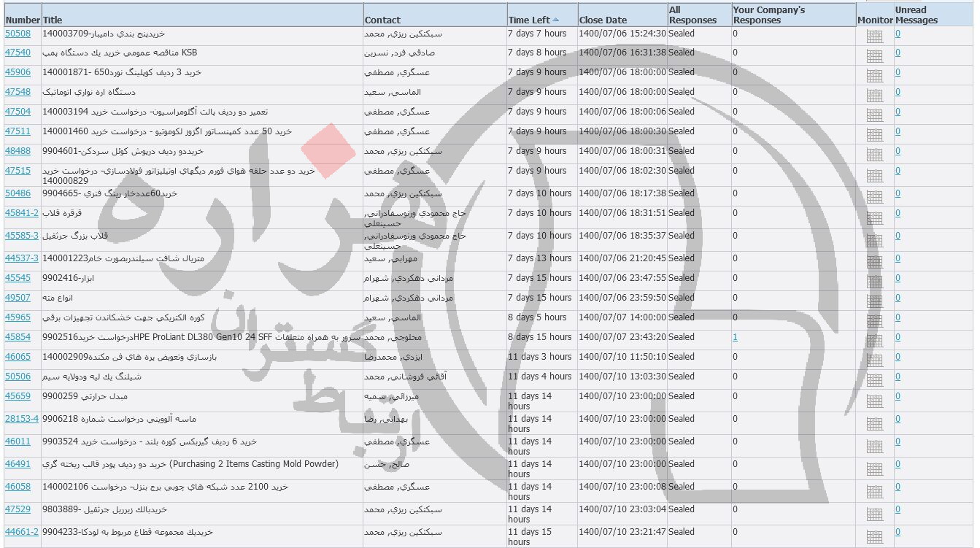980x548 pixels.
Task: Click Monitor icon for negotiation 46065
Action: [x=874, y=360]
